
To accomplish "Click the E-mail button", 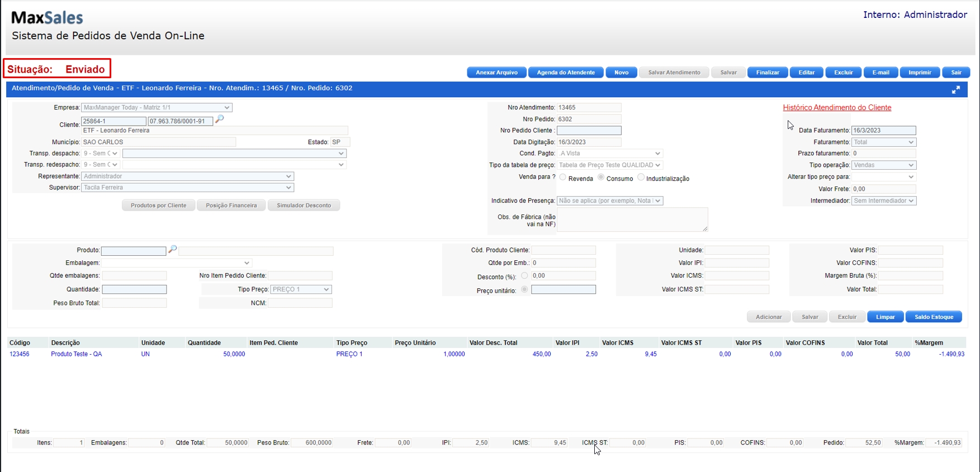I will [880, 73].
